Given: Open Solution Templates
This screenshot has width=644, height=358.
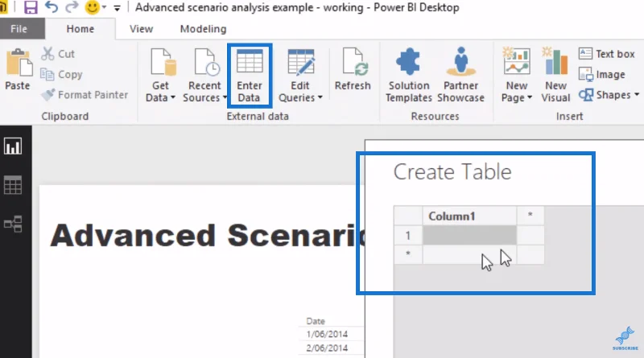Looking at the screenshot, I should click(x=409, y=75).
